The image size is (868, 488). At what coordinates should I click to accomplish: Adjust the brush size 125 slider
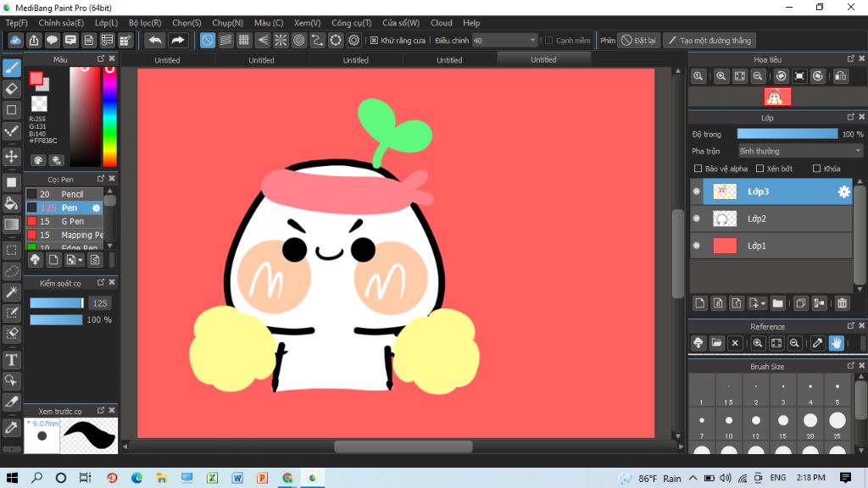(x=57, y=303)
